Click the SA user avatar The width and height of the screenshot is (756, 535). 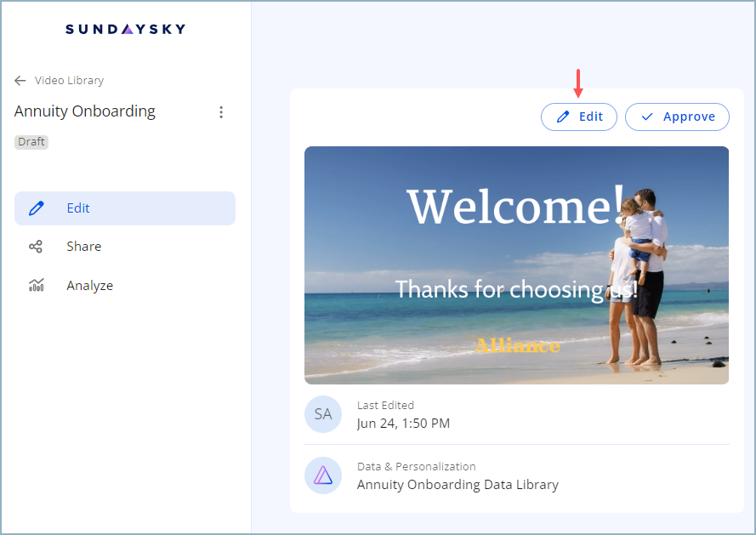[x=323, y=414]
